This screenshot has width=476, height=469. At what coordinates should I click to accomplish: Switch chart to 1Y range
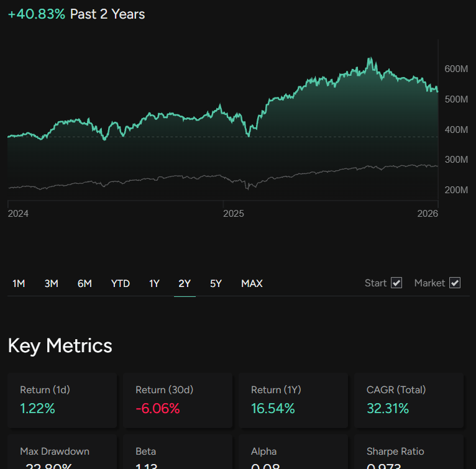pos(154,283)
